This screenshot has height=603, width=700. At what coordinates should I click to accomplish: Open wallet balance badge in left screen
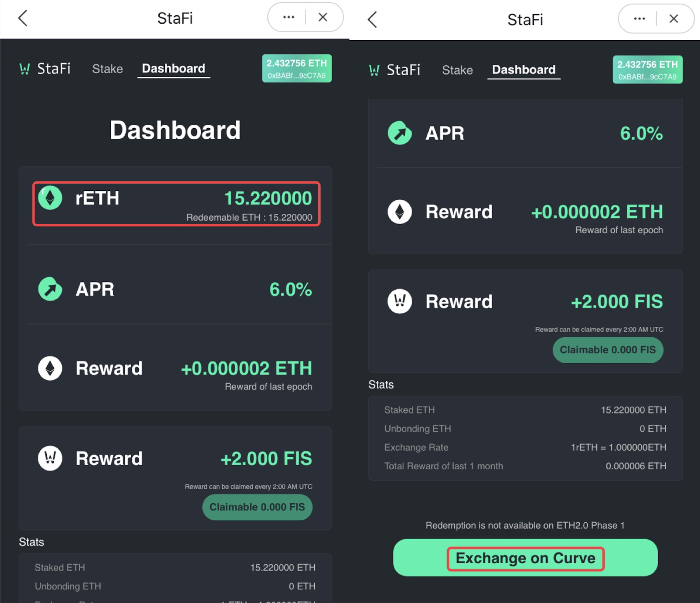[x=297, y=69]
